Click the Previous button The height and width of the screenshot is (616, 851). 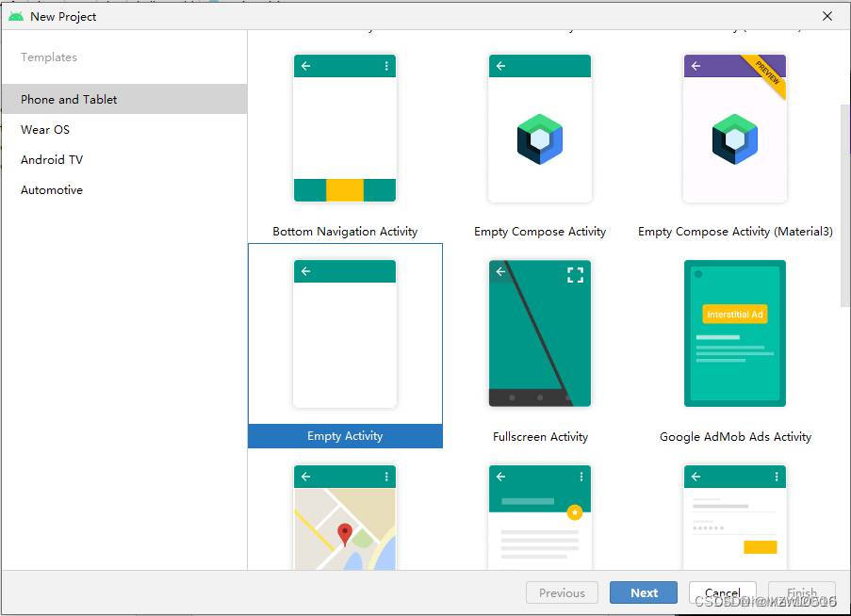click(562, 592)
